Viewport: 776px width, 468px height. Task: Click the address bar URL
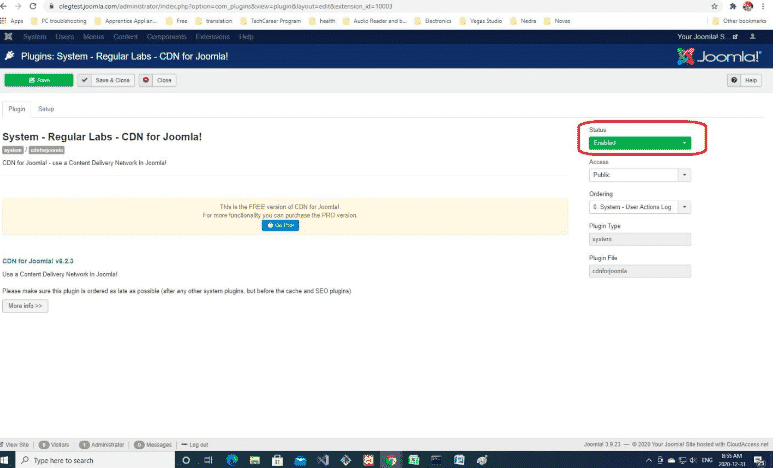point(225,6)
